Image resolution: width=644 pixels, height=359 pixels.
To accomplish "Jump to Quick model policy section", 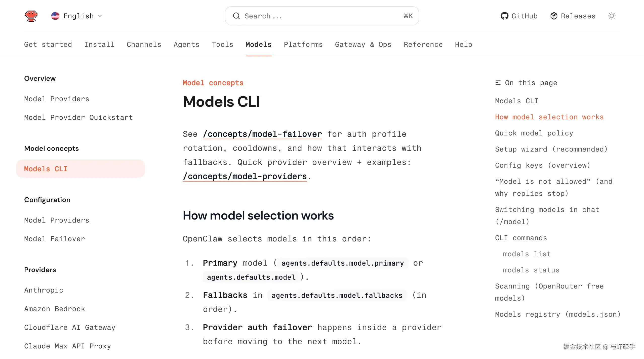I will click(x=534, y=133).
